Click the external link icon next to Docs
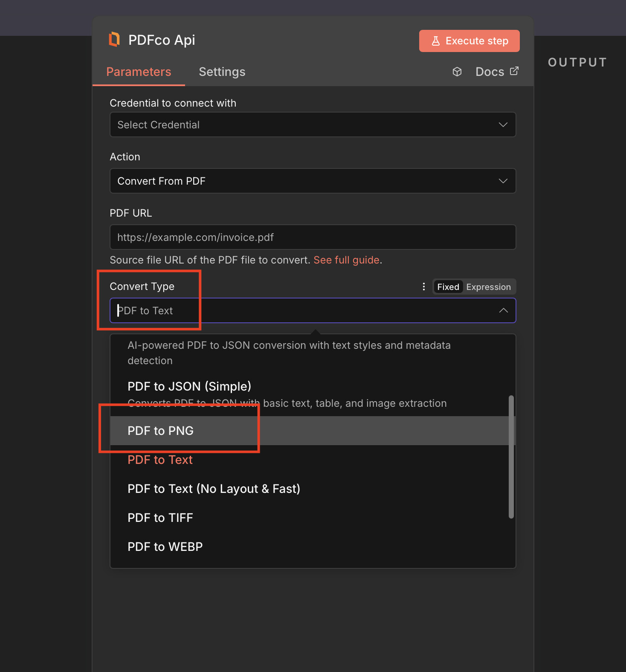This screenshot has height=672, width=626. point(514,71)
